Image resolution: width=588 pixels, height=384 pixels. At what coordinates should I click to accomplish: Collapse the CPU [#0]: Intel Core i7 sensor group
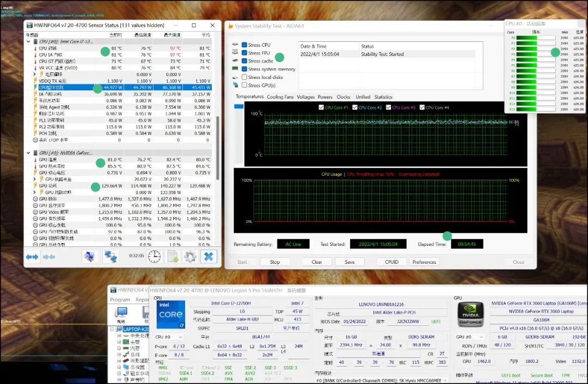pyautogui.click(x=28, y=41)
